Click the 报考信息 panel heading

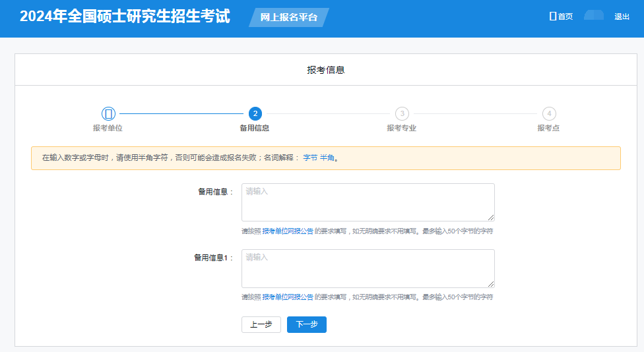[x=326, y=70]
